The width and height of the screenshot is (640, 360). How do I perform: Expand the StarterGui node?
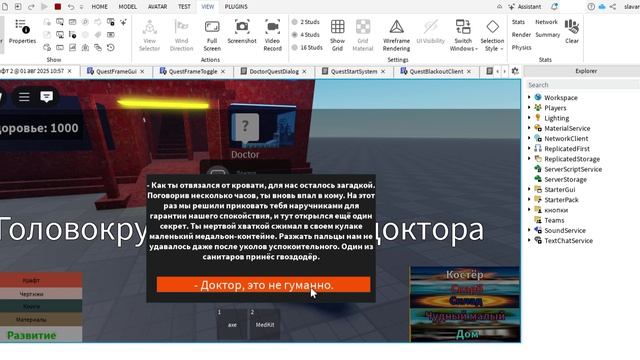[x=529, y=189]
